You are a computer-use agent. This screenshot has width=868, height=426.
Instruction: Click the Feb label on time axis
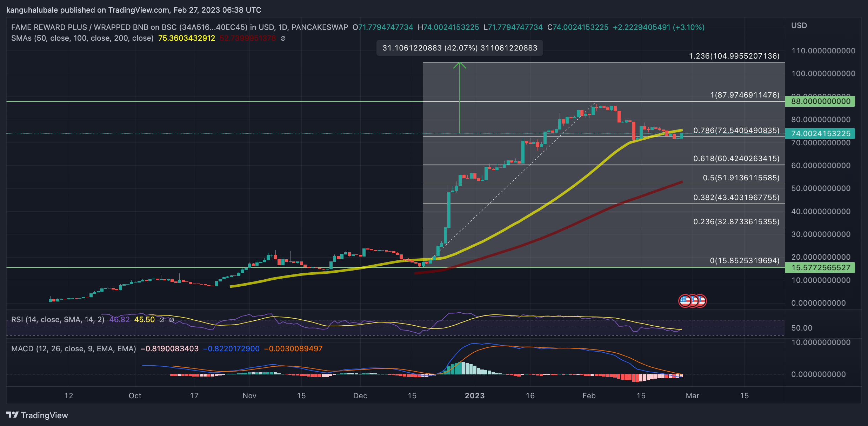pos(589,396)
